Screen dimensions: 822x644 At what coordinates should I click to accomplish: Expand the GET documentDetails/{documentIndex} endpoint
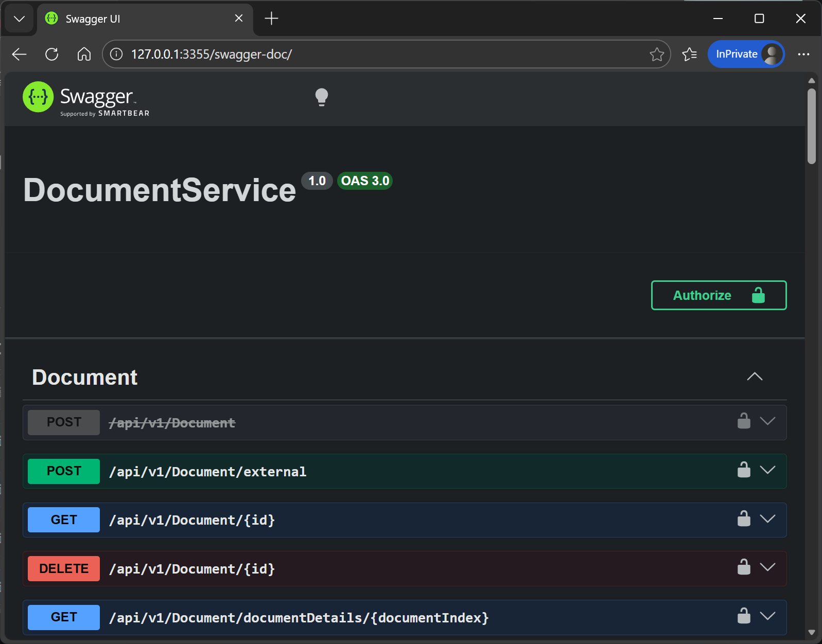point(767,616)
